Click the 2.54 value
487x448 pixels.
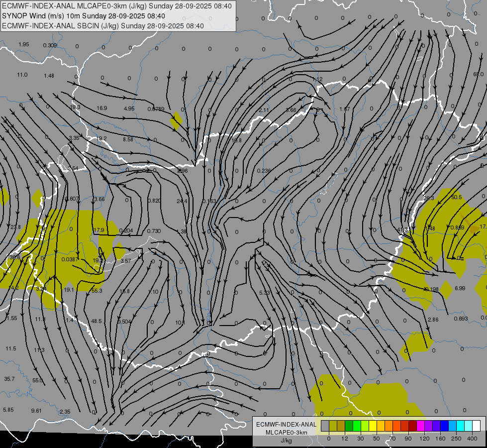(x=73, y=168)
